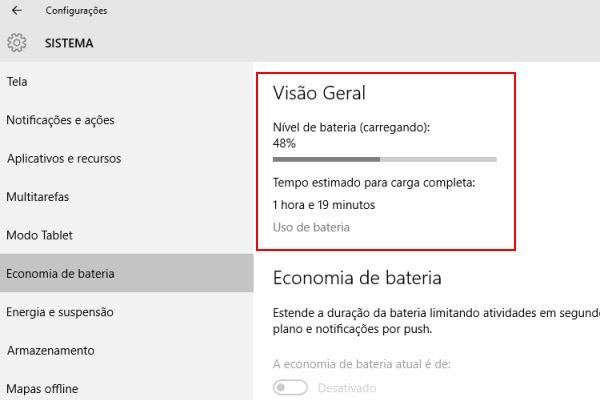This screenshot has width=600, height=400.
Task: Click the Visão Geral heading
Action: 319,93
